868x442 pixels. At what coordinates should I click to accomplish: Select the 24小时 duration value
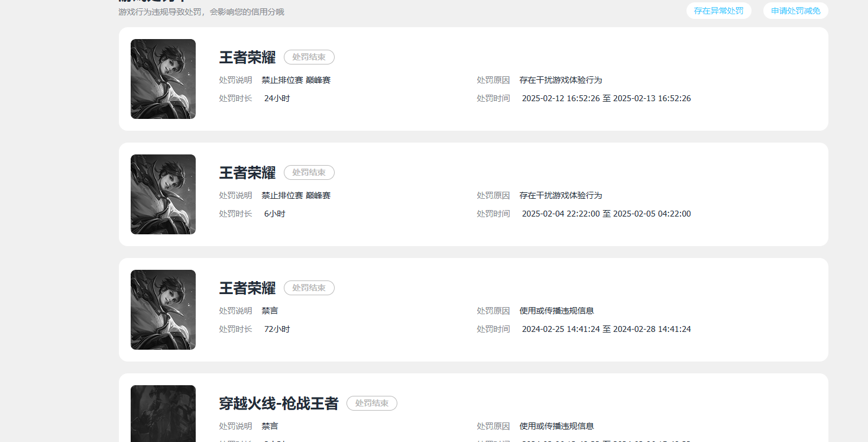pyautogui.click(x=277, y=98)
